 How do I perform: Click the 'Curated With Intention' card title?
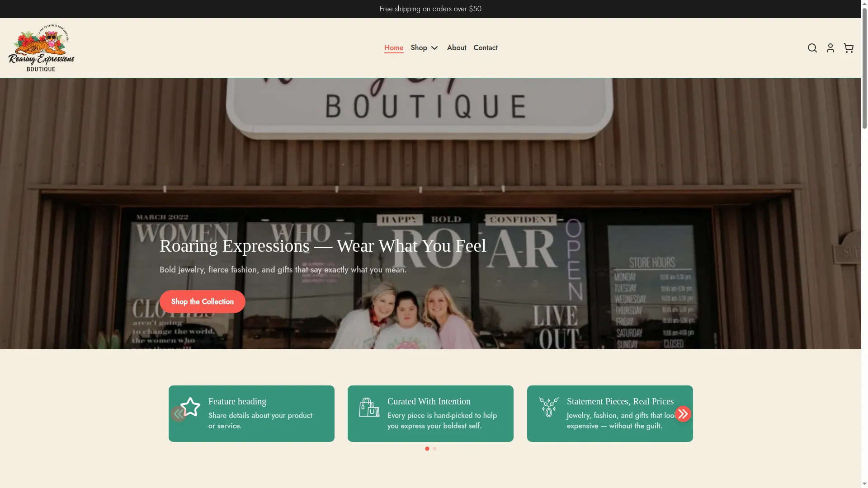point(429,401)
